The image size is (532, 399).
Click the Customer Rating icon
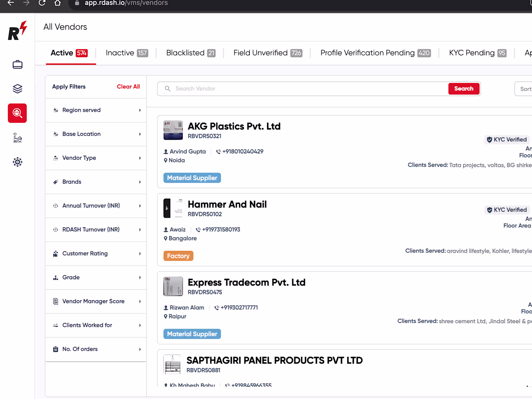[x=56, y=254]
